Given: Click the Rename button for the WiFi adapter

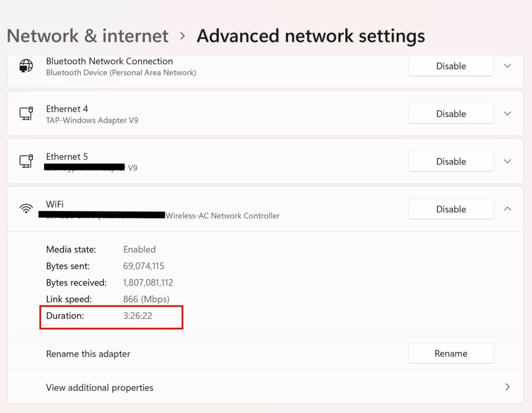Looking at the screenshot, I should 450,353.
